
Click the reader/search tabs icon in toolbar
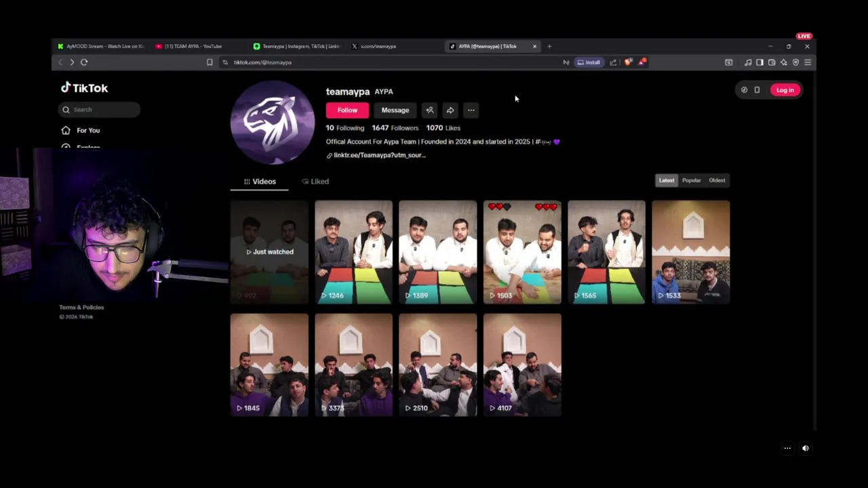pos(729,62)
